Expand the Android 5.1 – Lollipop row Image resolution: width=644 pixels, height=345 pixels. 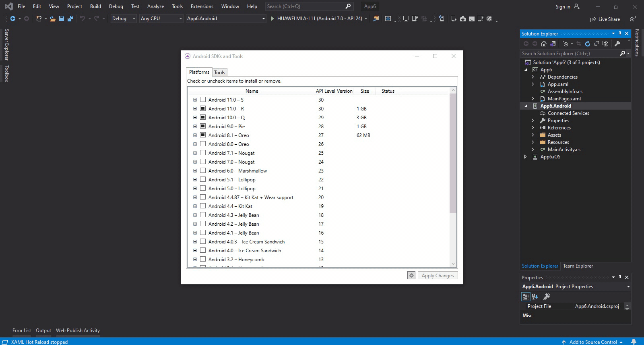click(195, 179)
